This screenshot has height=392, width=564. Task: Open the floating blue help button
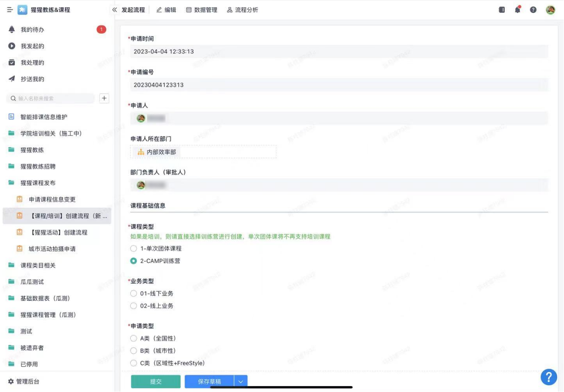tap(549, 377)
